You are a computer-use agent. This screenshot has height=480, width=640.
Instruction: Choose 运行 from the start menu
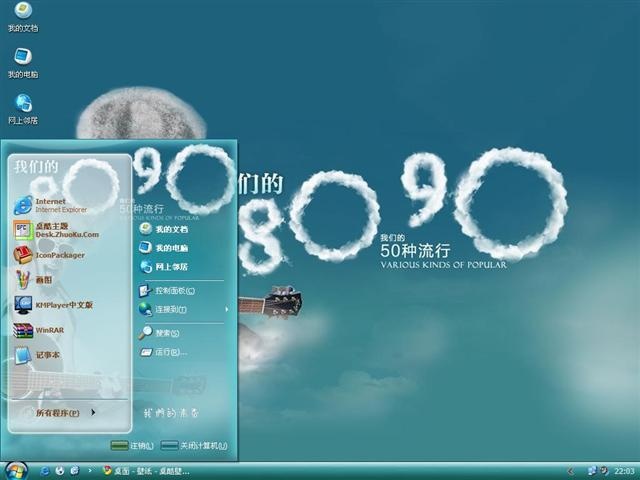click(x=163, y=352)
